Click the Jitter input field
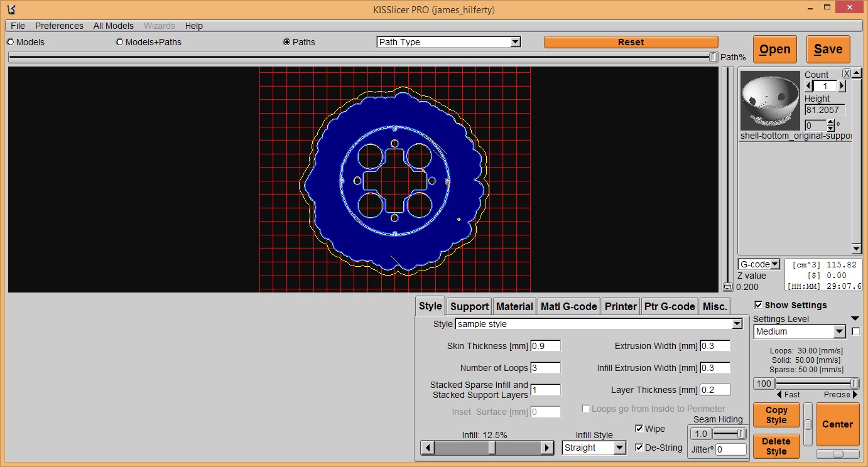The image size is (868, 467). [x=731, y=449]
